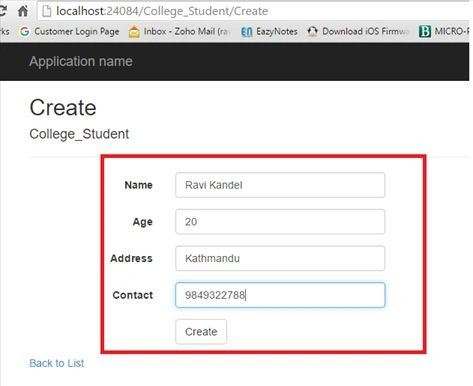Submit the form with the Create button
The image size is (473, 386).
click(x=201, y=332)
